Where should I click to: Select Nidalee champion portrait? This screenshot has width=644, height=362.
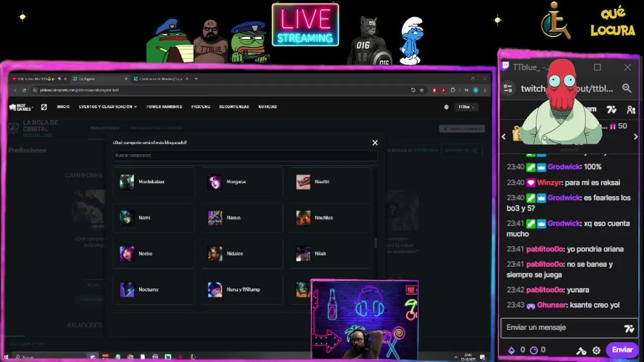215,253
